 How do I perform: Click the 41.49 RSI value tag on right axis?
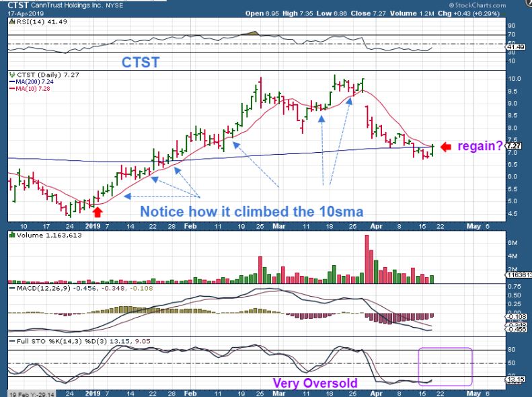(x=516, y=47)
